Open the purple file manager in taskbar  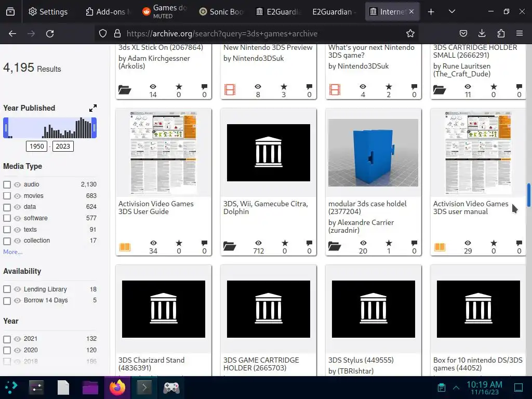90,387
